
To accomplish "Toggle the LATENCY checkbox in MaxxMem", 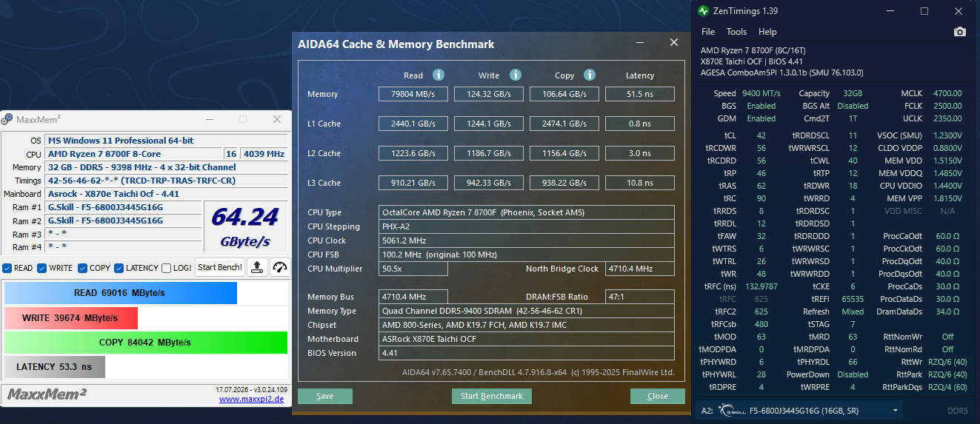I will [x=119, y=268].
